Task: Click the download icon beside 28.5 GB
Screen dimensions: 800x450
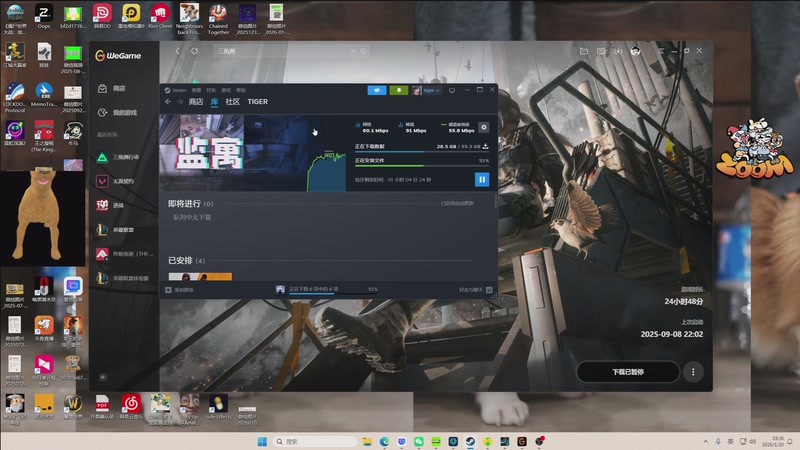Action: [x=485, y=146]
